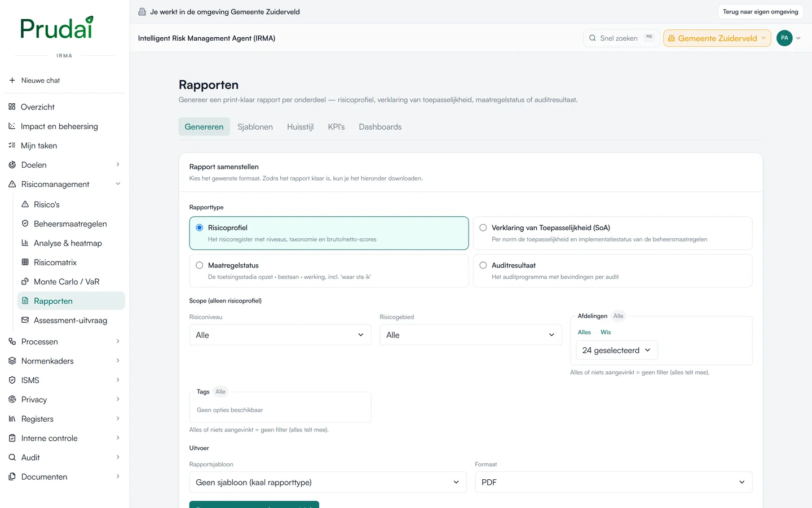Choose the Auditresultaat radio option
Viewport: 812px width, 508px height.
click(483, 265)
